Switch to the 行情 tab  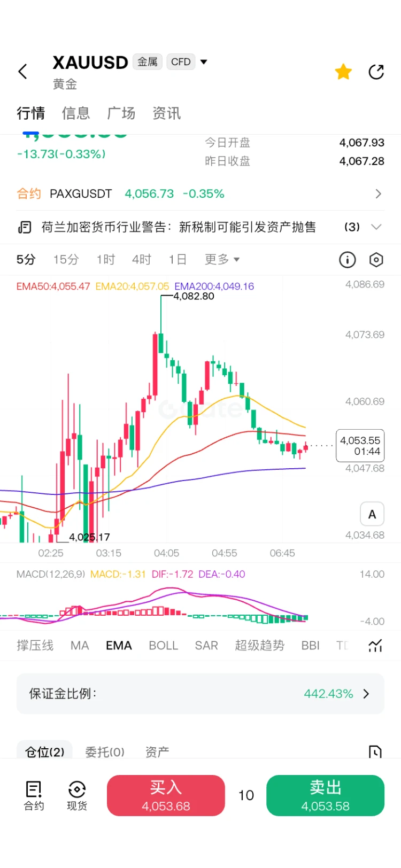(30, 113)
